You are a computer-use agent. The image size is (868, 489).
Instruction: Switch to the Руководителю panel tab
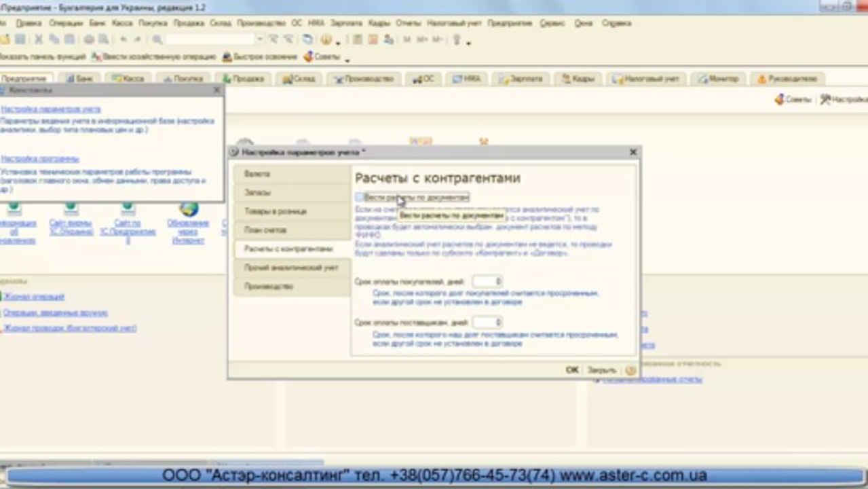[x=788, y=79]
